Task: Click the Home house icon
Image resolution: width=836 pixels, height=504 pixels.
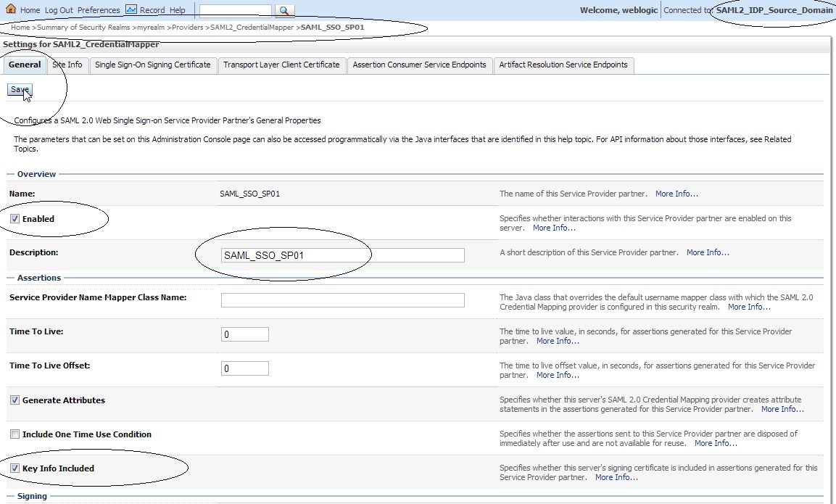Action: pos(11,9)
